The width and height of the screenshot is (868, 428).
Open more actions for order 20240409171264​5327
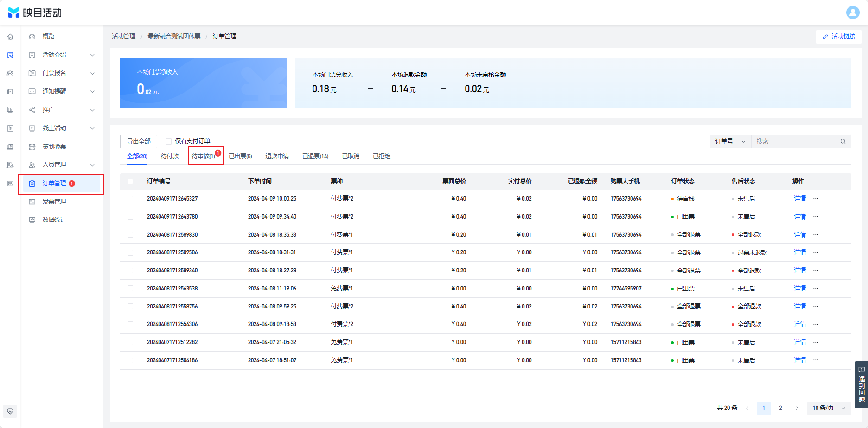816,198
